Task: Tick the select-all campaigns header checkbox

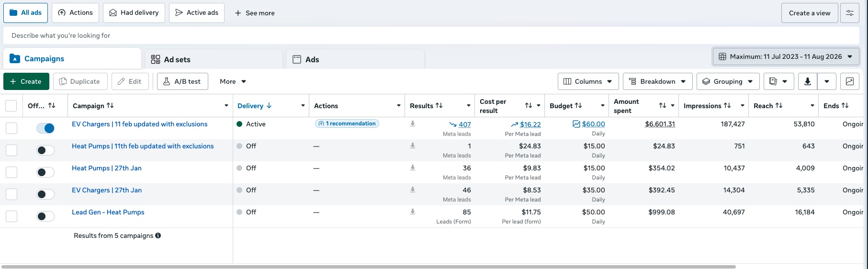Action: point(11,106)
